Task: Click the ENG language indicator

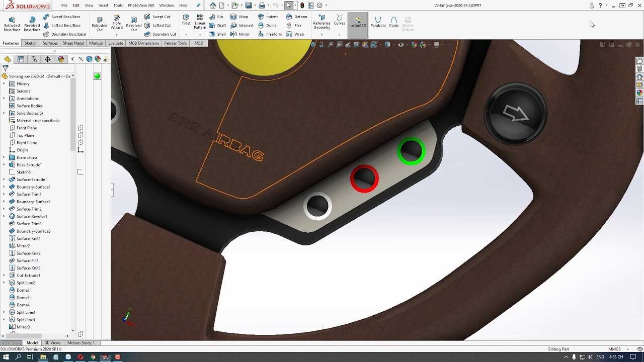Action: click(600, 357)
